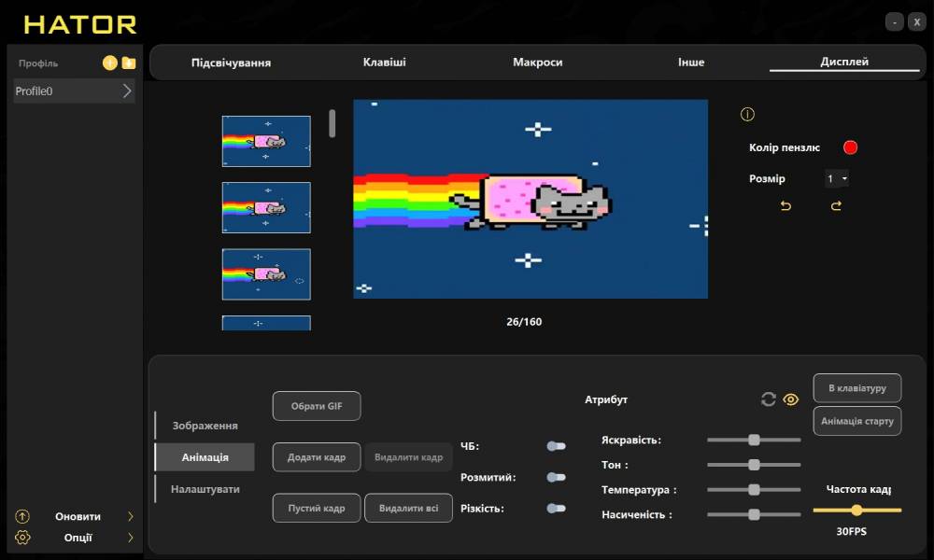The image size is (934, 560).
Task: Click the reset attributes refresh icon
Action: pyautogui.click(x=769, y=399)
